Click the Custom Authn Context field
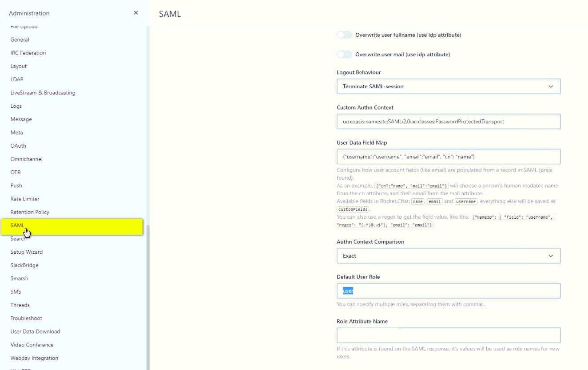Screen dimensions: 588x370 click(x=449, y=122)
